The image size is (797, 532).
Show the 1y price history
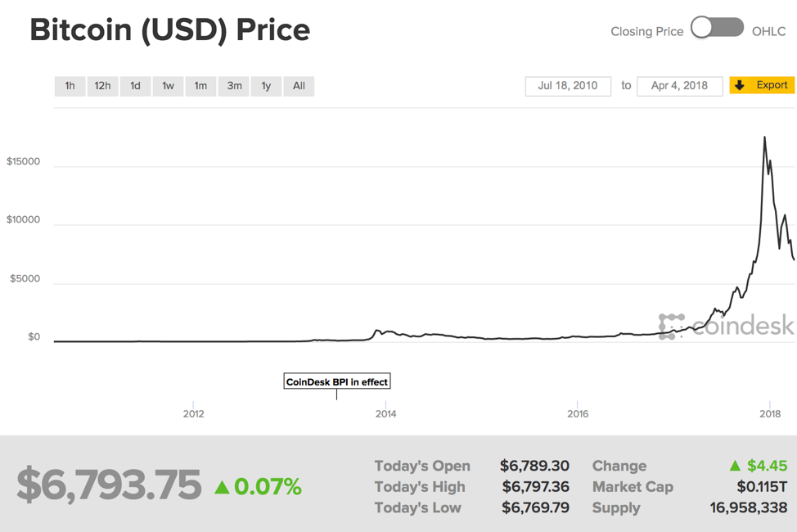[x=266, y=86]
